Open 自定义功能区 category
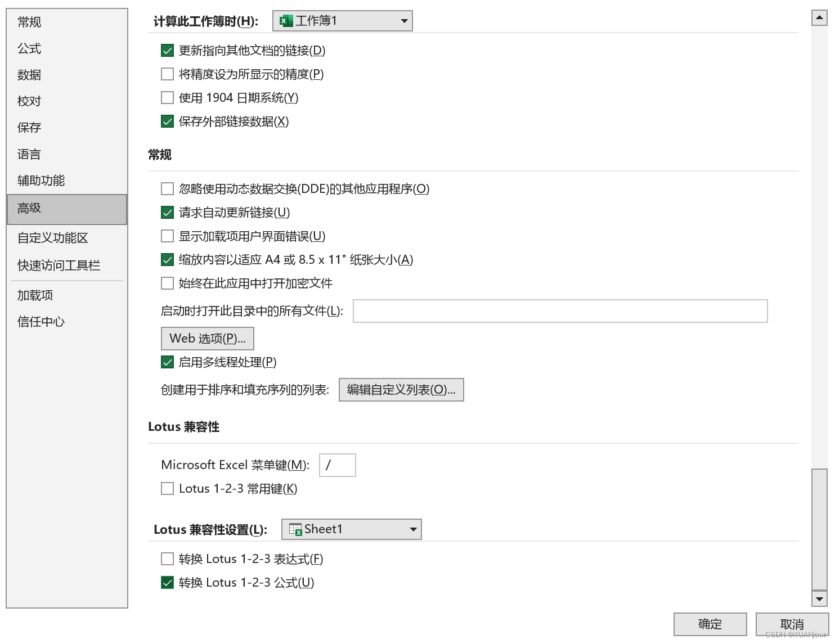Screen dimensions: 835x644 tap(67, 238)
